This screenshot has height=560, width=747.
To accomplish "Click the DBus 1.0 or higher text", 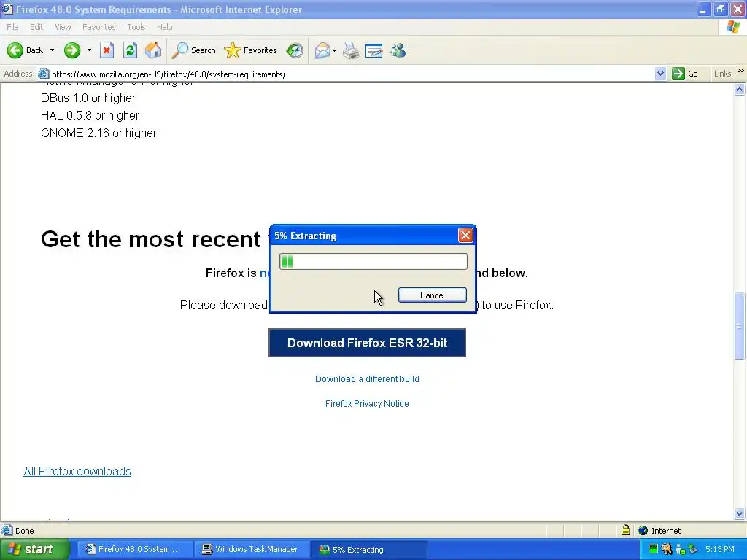I will pyautogui.click(x=88, y=98).
